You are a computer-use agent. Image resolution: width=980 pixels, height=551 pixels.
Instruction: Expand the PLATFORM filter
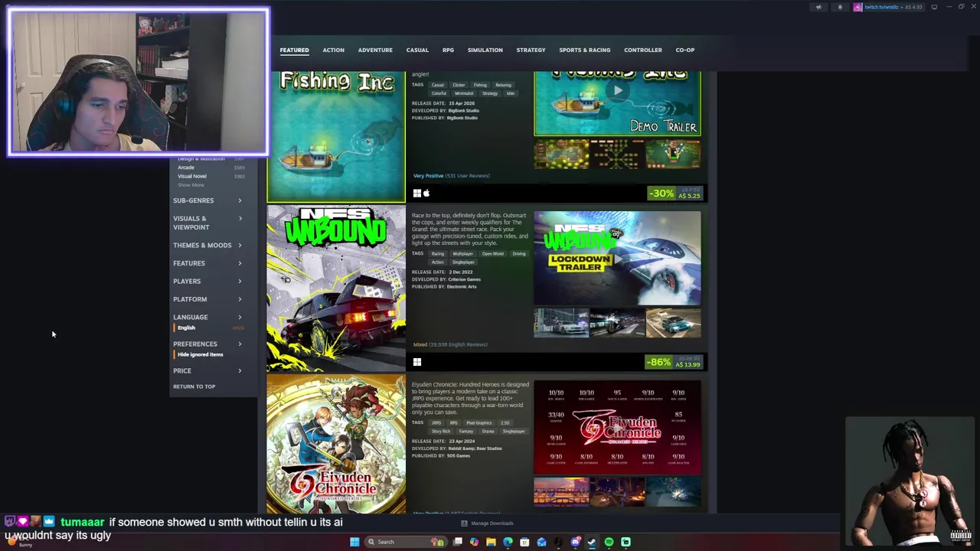[x=207, y=299]
